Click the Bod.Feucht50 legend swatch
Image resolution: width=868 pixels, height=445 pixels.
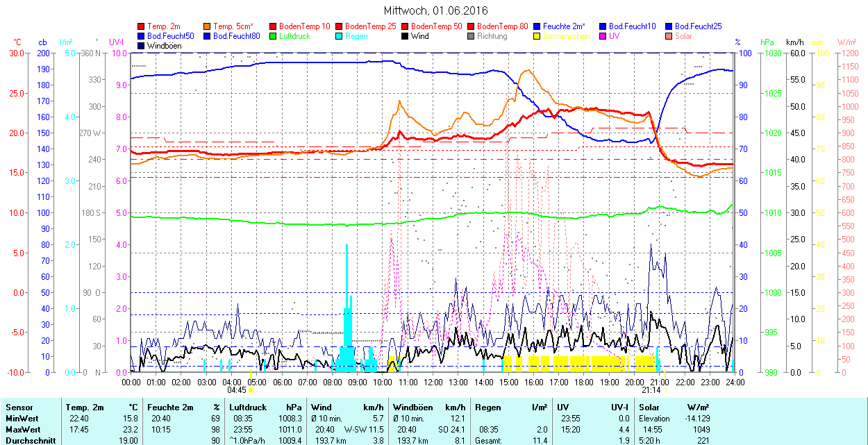(x=142, y=36)
